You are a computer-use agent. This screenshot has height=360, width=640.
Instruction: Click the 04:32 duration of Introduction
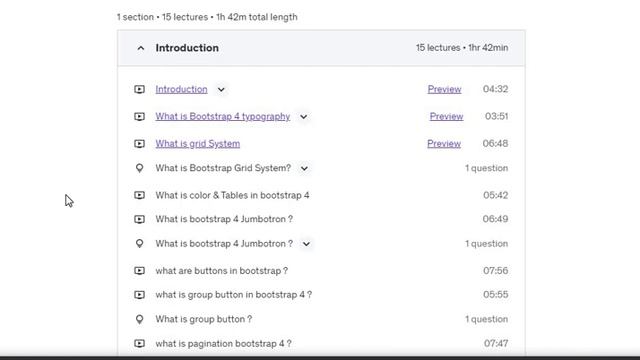(496, 89)
